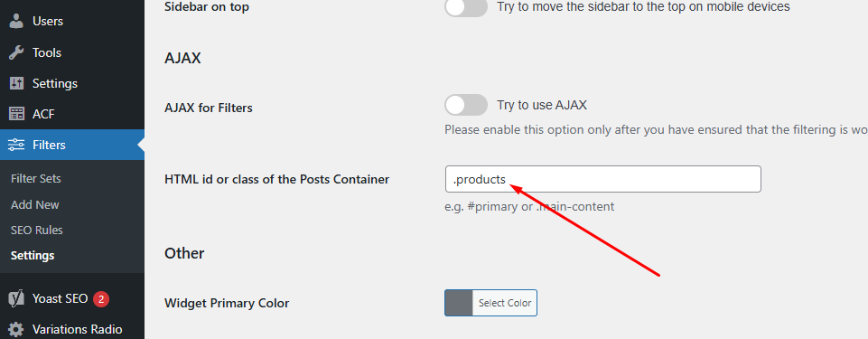
Task: Click the Filters sliders icon
Action: tap(16, 146)
